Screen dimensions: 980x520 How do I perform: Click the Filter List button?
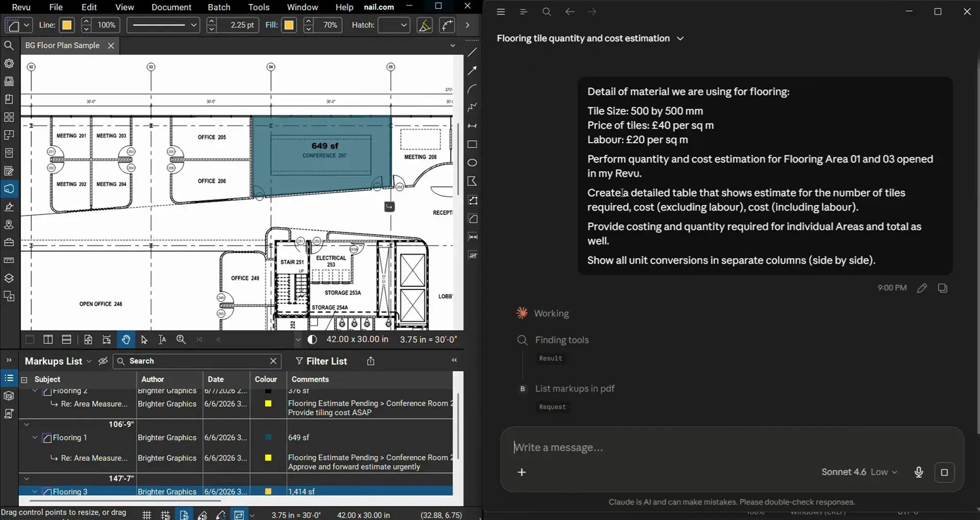[x=321, y=361]
